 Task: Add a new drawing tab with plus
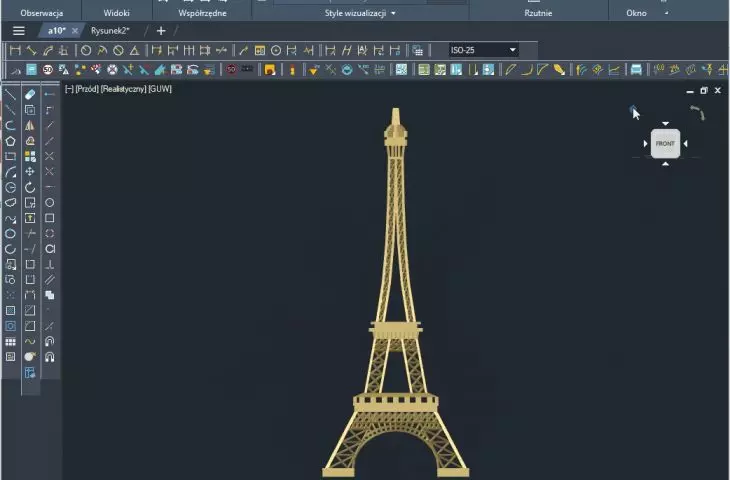tap(161, 31)
